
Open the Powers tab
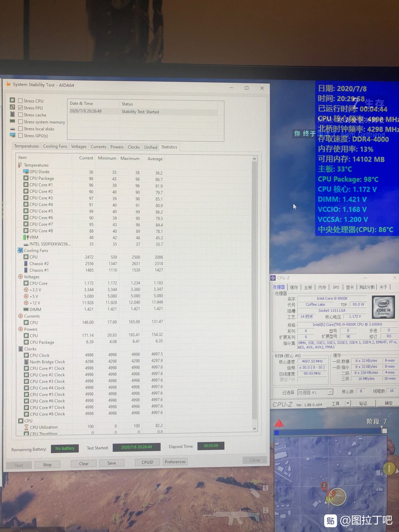point(117,147)
